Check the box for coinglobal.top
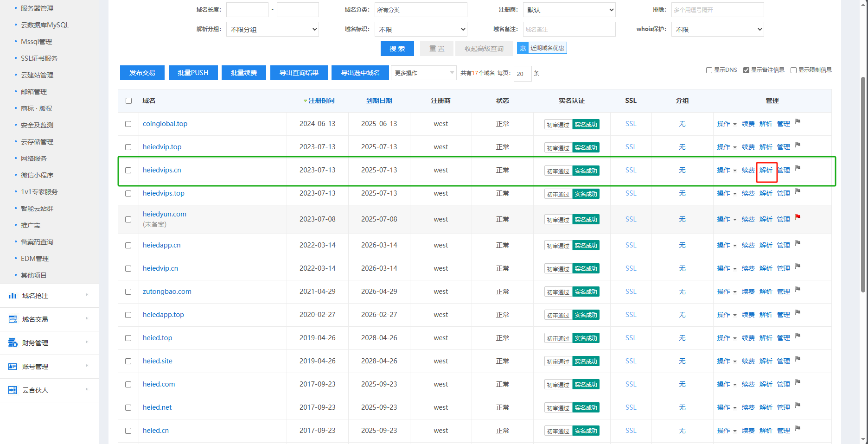Screen dimensions: 868x444 pyautogui.click(x=128, y=124)
